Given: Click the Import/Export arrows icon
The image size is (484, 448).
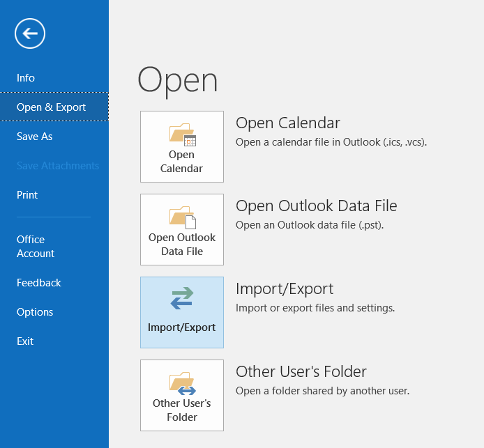Looking at the screenshot, I should [x=182, y=298].
